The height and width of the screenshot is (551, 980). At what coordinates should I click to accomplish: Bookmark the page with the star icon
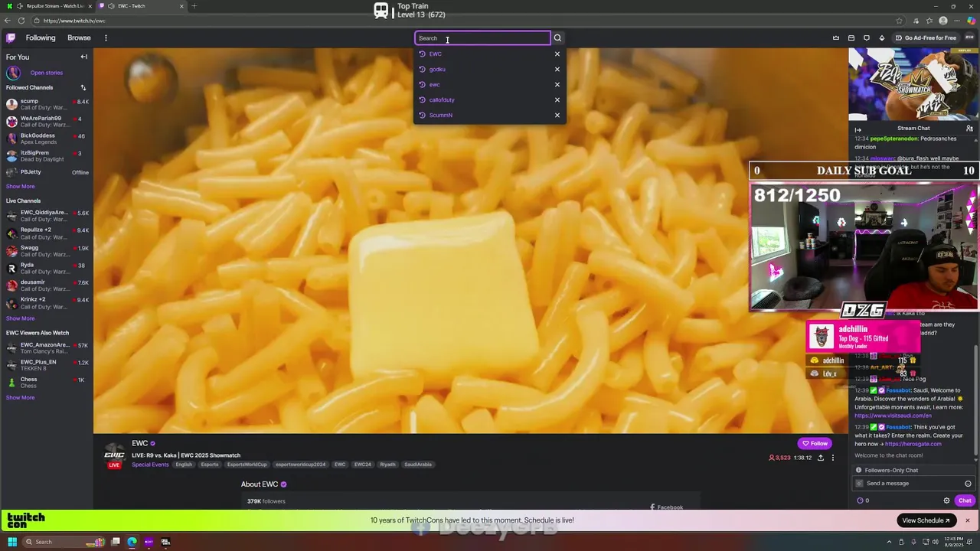[899, 21]
